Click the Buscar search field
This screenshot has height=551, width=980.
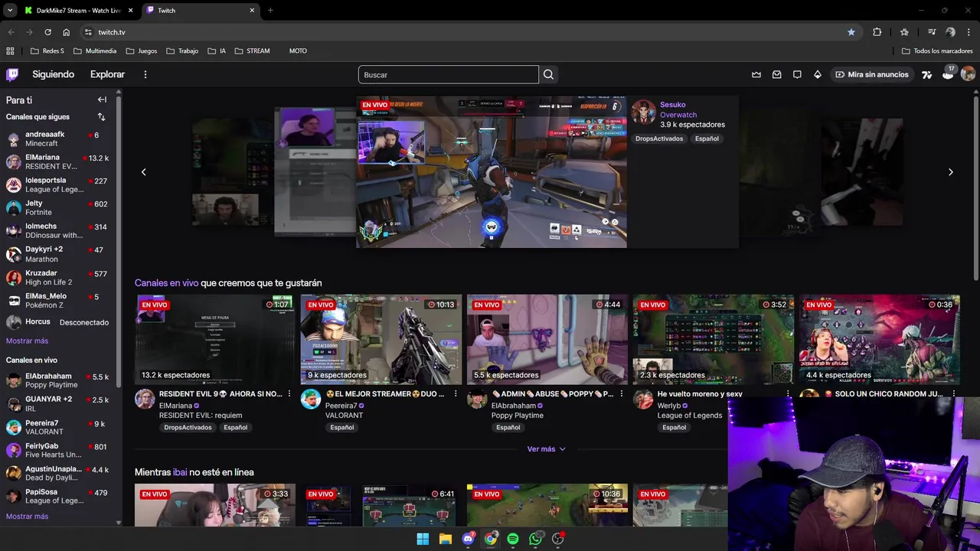click(x=449, y=74)
